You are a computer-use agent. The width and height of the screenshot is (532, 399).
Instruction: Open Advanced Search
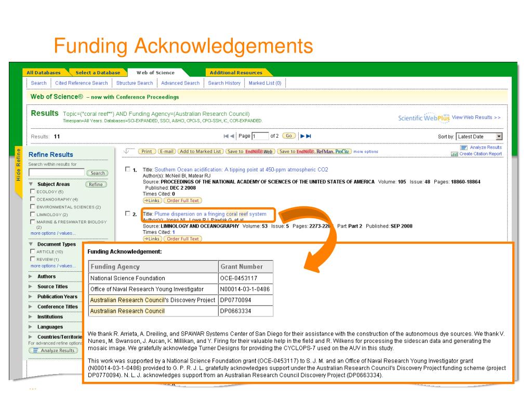point(180,83)
